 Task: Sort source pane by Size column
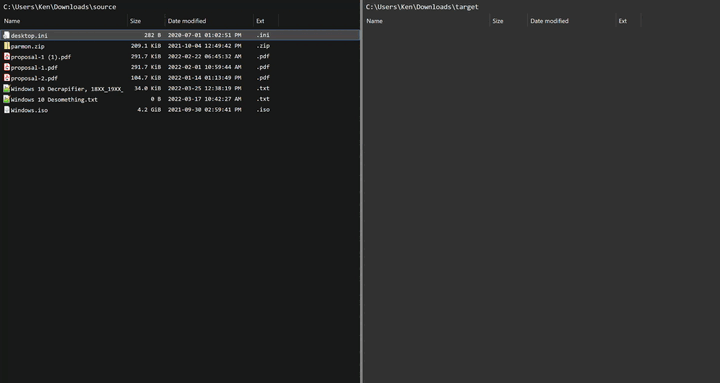[135, 21]
